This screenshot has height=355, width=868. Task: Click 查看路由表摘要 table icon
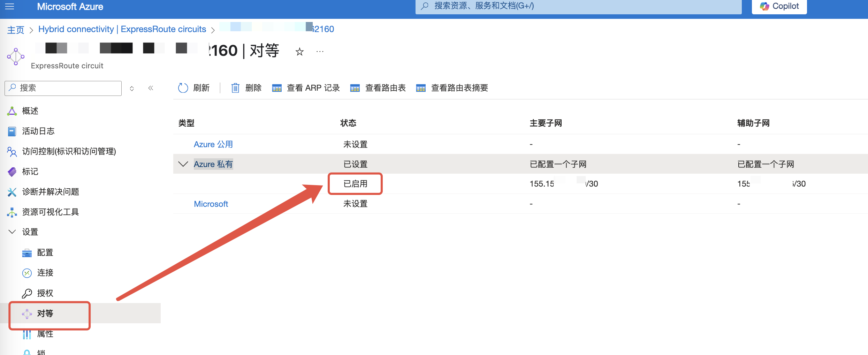pyautogui.click(x=421, y=88)
